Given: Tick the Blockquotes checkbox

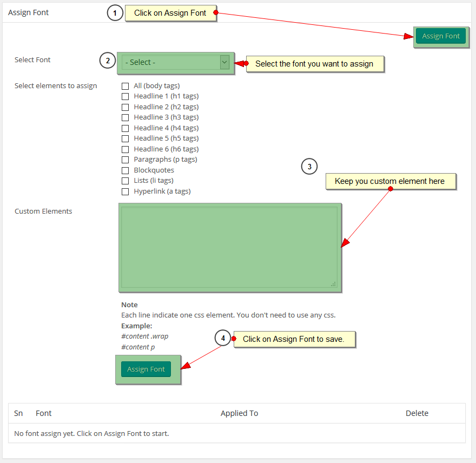Looking at the screenshot, I should coord(125,170).
